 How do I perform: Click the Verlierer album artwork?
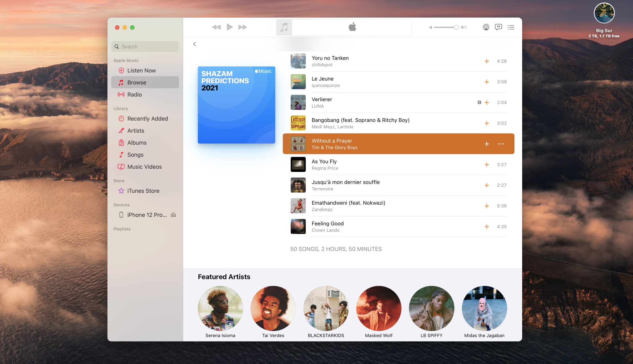[298, 103]
